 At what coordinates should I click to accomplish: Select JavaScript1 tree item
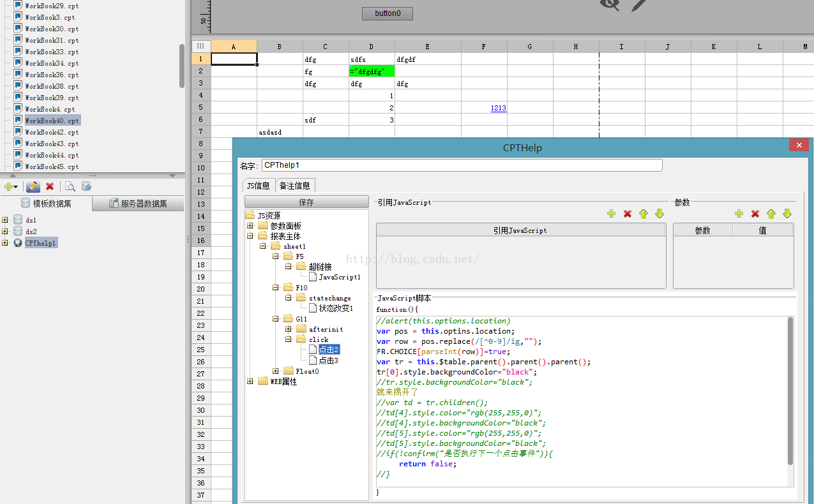(340, 277)
